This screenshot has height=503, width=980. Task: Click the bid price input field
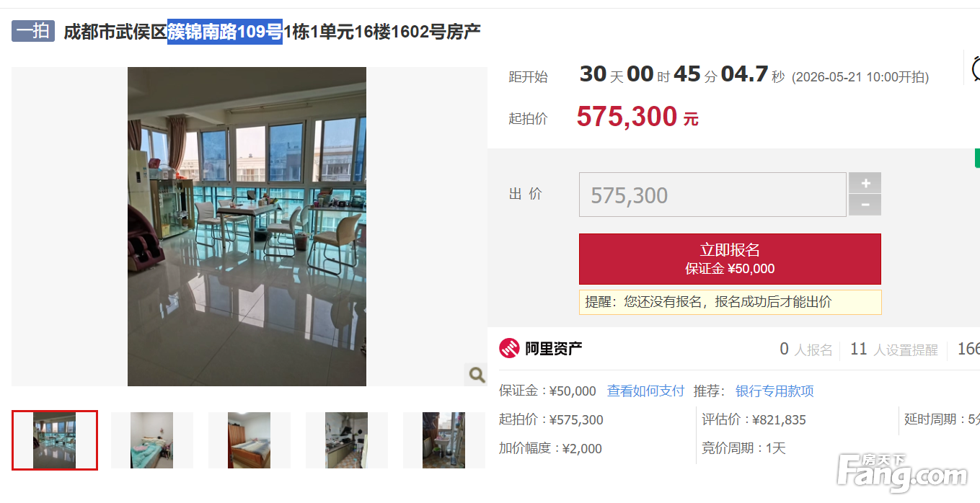click(x=712, y=195)
